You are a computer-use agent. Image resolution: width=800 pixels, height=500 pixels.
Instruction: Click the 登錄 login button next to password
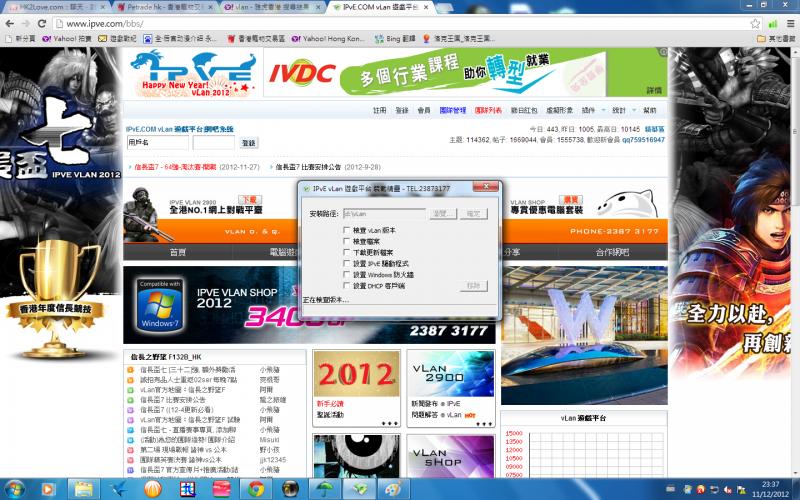click(x=248, y=143)
